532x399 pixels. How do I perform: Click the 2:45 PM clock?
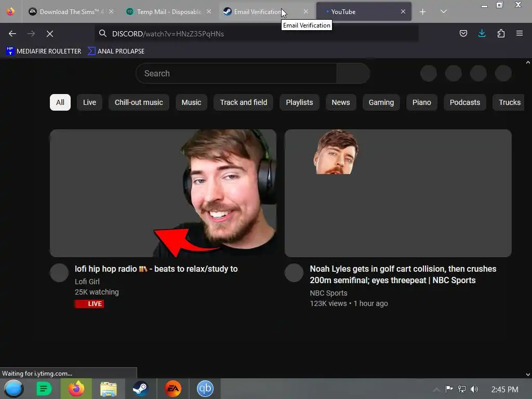[505, 390]
